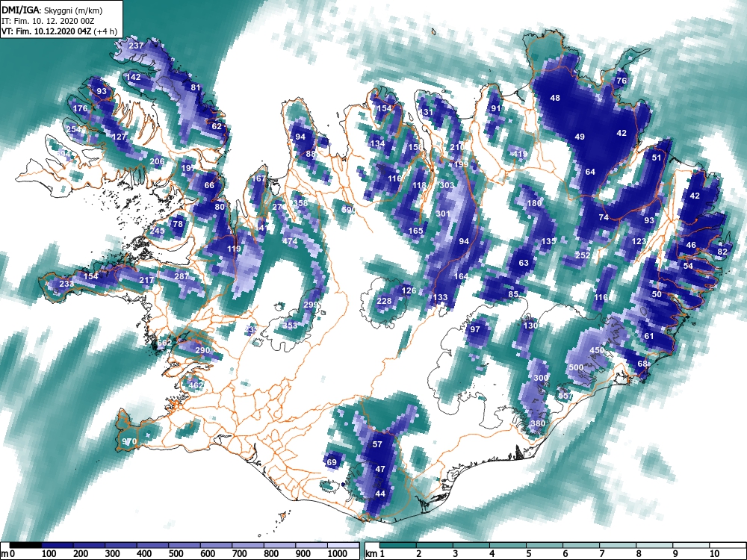
Task: Click the map value 303
Action: [x=447, y=185]
